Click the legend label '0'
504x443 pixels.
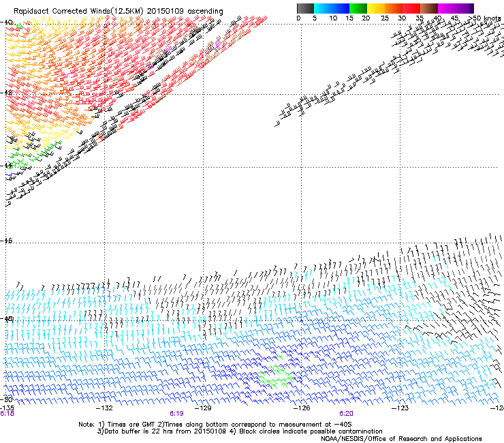[298, 18]
